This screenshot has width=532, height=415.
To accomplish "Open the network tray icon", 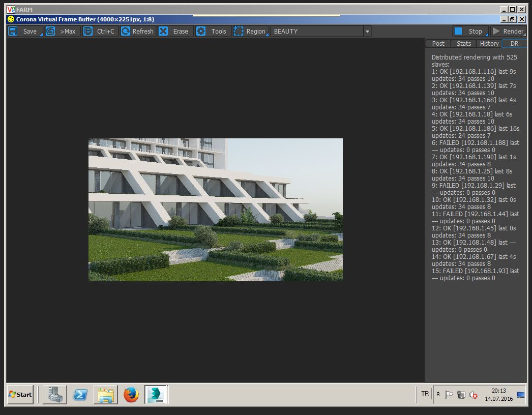I will tap(461, 394).
